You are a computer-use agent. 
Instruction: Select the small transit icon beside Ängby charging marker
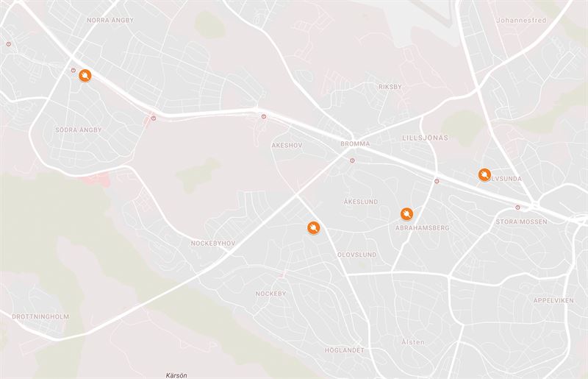pyautogui.click(x=73, y=70)
